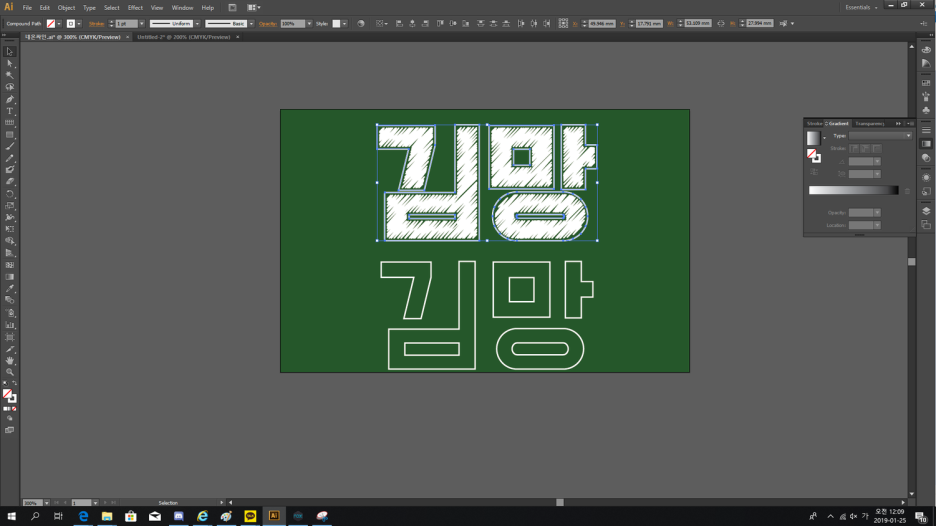Open the gradient Type dropdown

click(880, 135)
